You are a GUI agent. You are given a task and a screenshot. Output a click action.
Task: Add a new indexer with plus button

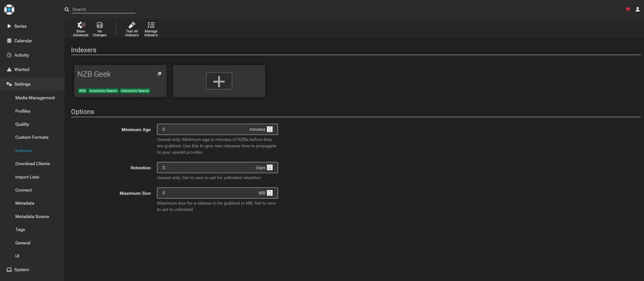(219, 81)
